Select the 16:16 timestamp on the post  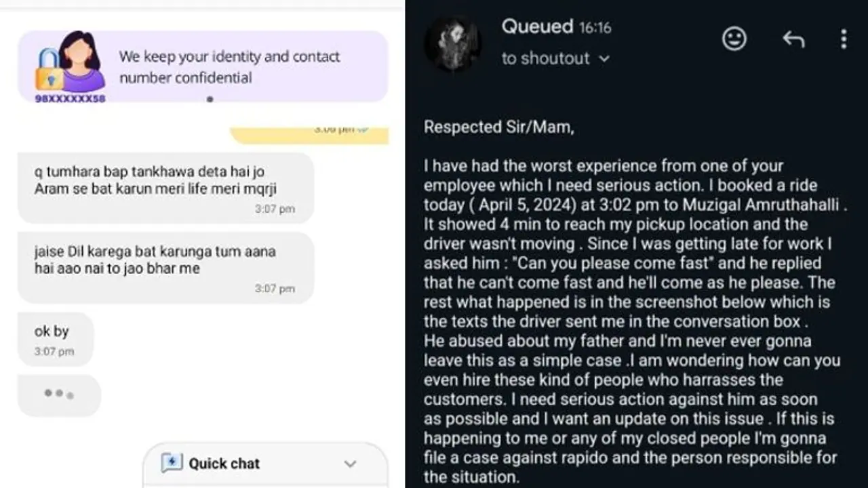(x=595, y=28)
